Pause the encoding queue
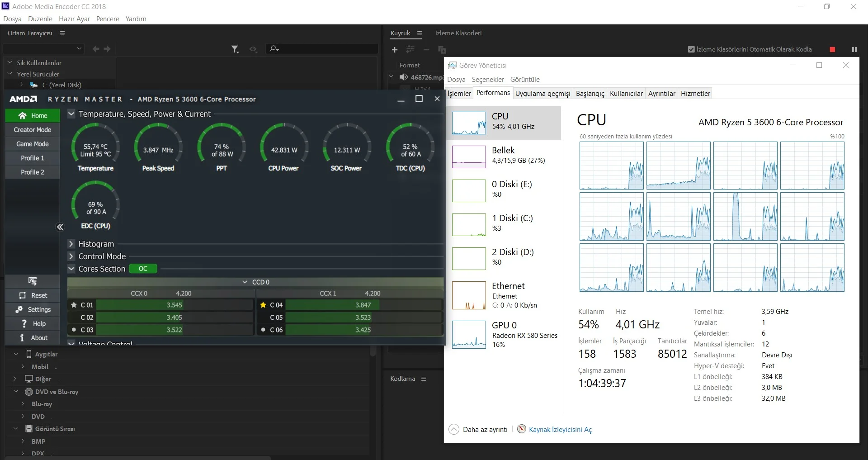 point(854,49)
